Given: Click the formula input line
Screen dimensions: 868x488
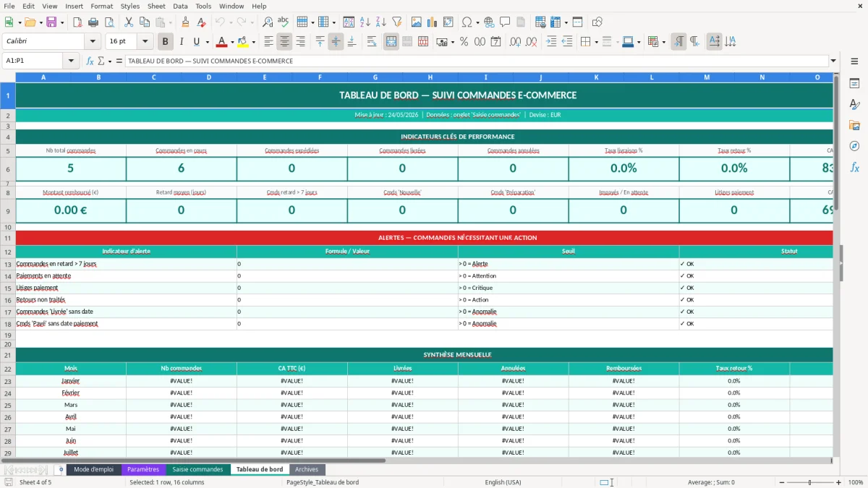Looking at the screenshot, I should point(477,61).
